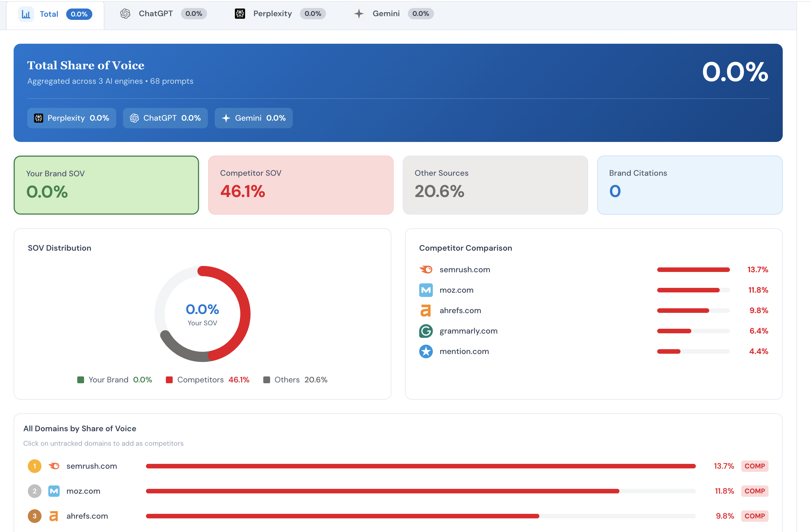Click the COMP badge next to semrush.com
The width and height of the screenshot is (810, 532).
[x=755, y=466]
